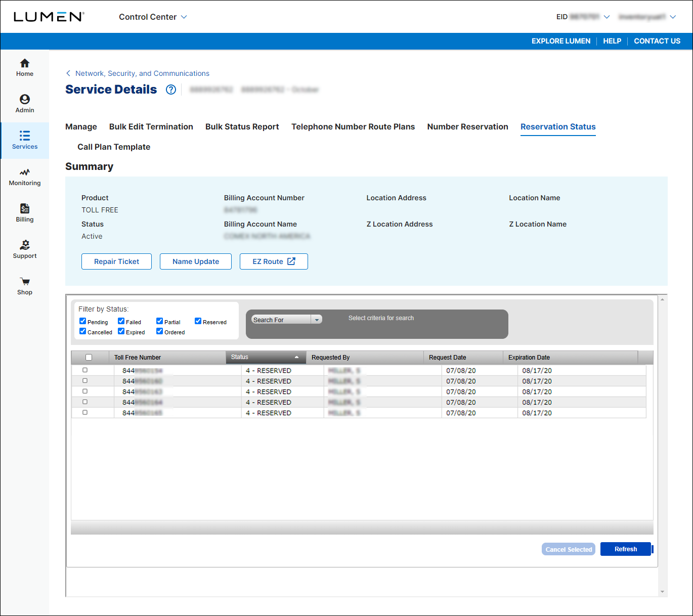Open Shop cart icon
The width and height of the screenshot is (693, 616).
[x=25, y=281]
